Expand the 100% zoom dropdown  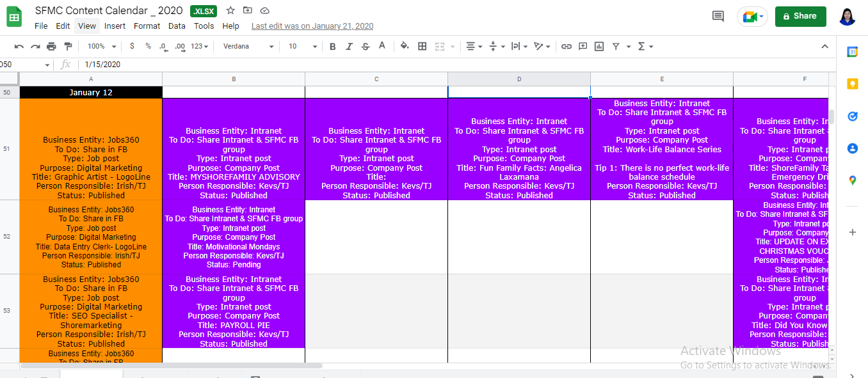[x=102, y=47]
